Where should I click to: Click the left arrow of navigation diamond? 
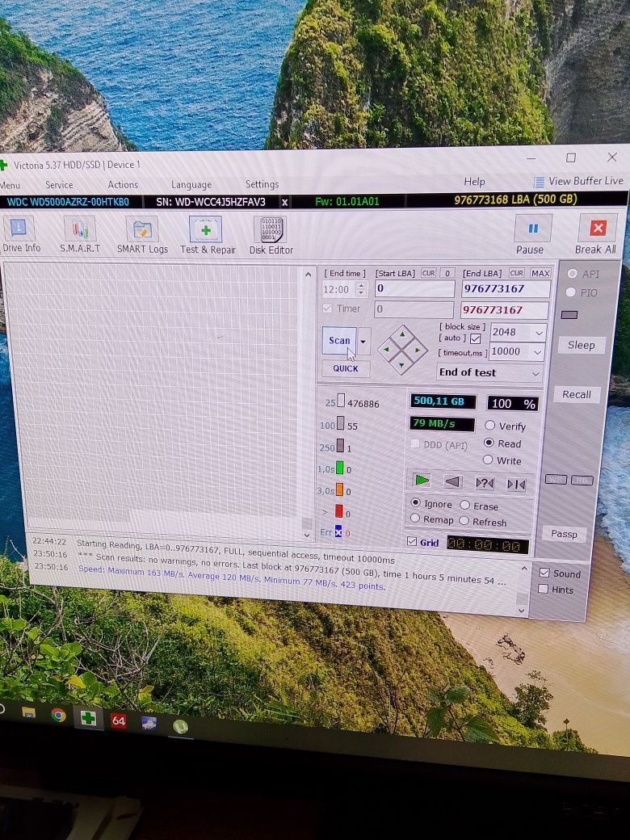[387, 350]
